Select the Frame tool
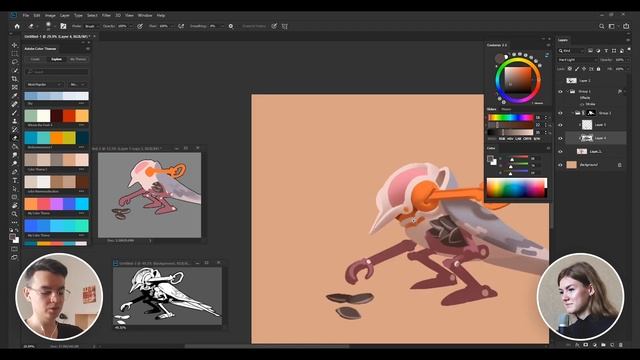The width and height of the screenshot is (640, 360). (x=15, y=87)
